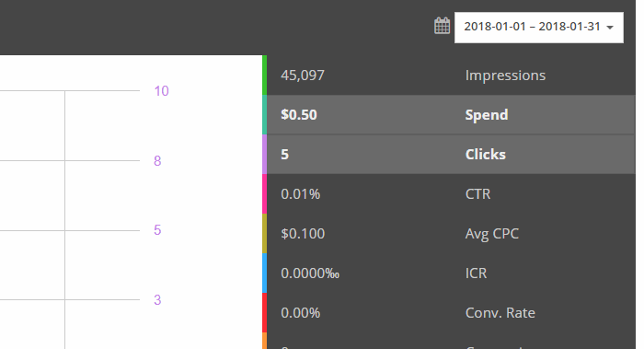Select the Avg CPC metric row
The image size is (644, 349).
(451, 234)
